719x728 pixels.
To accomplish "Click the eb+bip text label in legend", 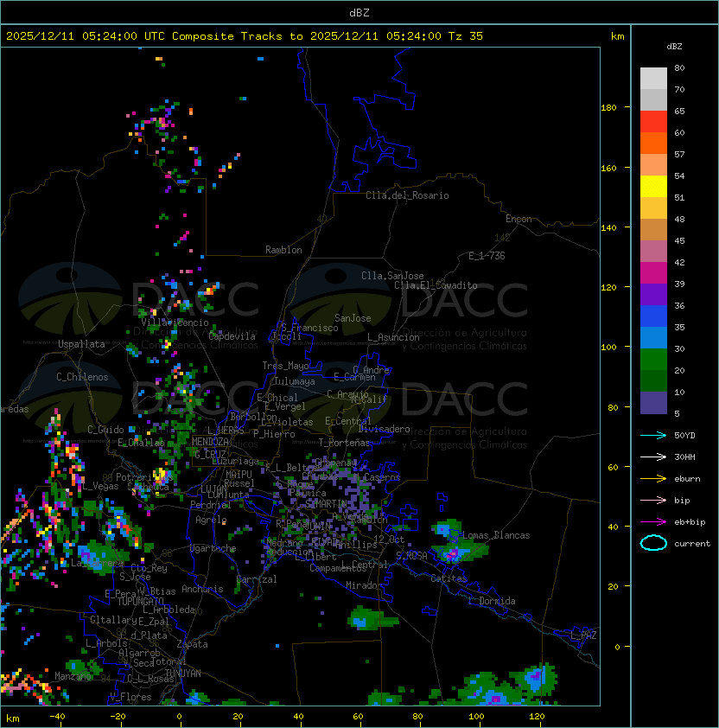I will coord(690,522).
